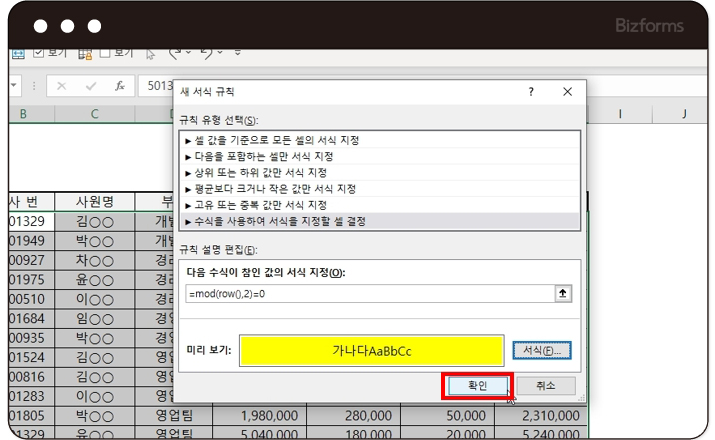
Task: Select column header C
Action: (93, 114)
